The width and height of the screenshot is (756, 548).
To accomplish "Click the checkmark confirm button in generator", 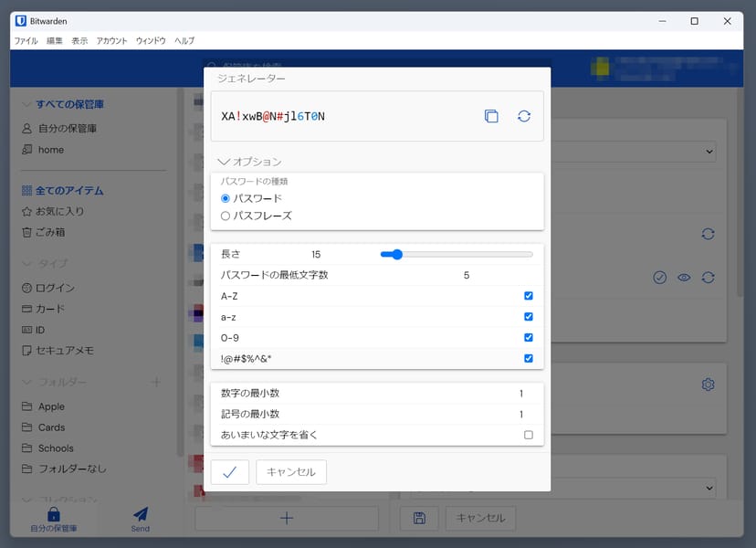I will (x=230, y=471).
